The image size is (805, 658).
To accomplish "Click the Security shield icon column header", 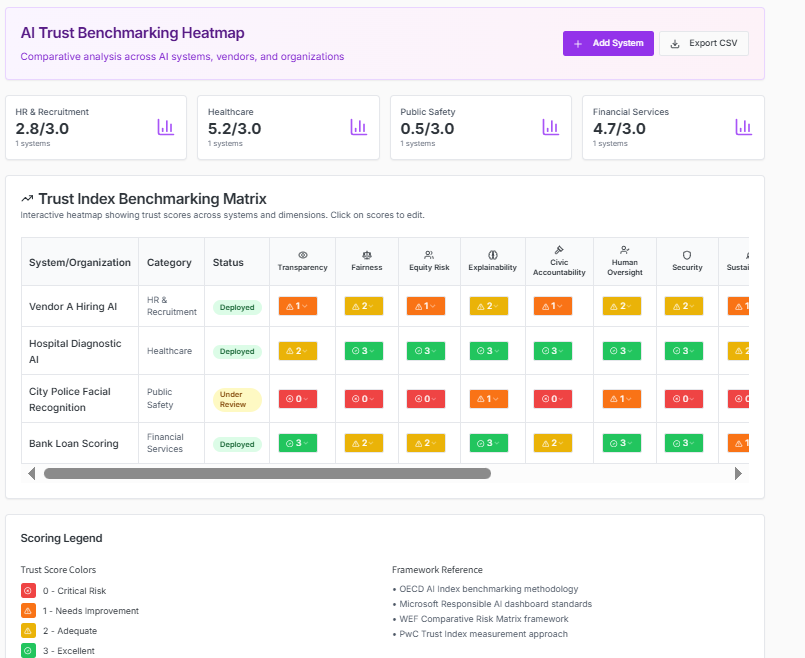I will point(686,254).
